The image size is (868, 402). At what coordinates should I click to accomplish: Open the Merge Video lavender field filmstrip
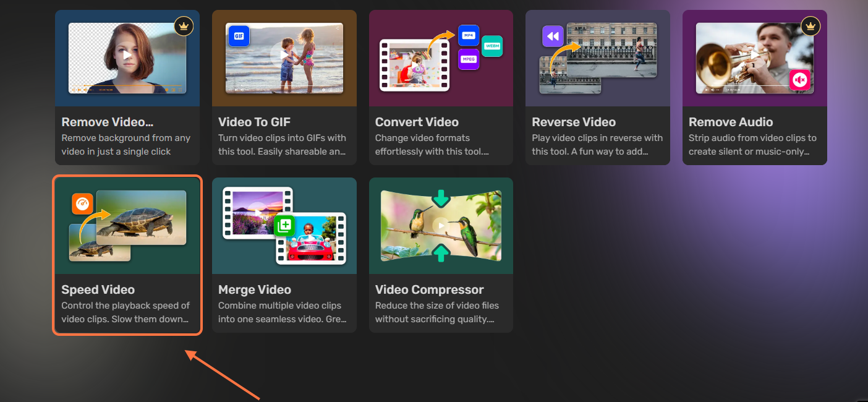coord(258,213)
